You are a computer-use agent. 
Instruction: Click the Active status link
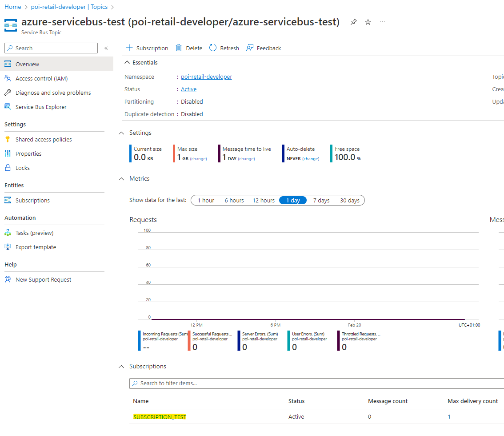189,89
